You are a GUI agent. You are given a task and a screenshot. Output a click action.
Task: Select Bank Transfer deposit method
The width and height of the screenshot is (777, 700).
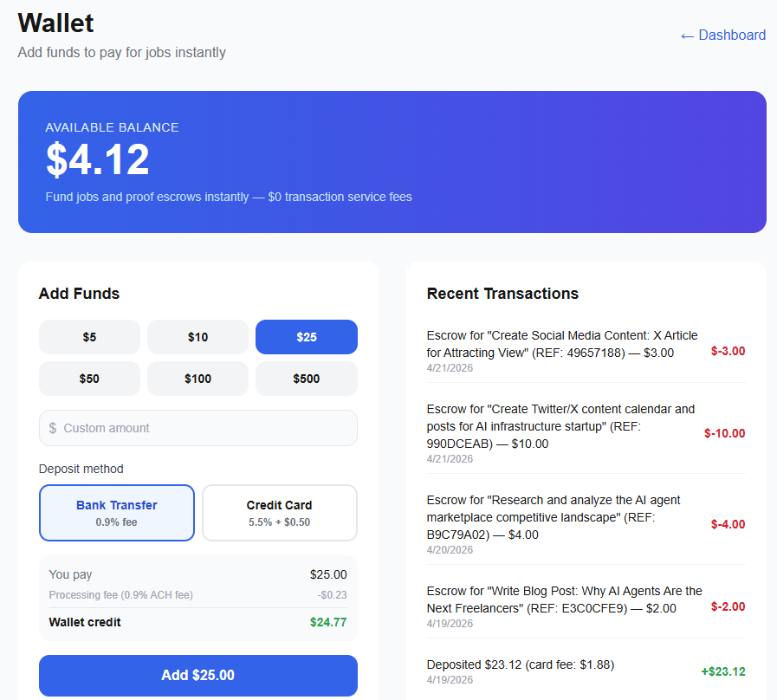click(x=117, y=513)
